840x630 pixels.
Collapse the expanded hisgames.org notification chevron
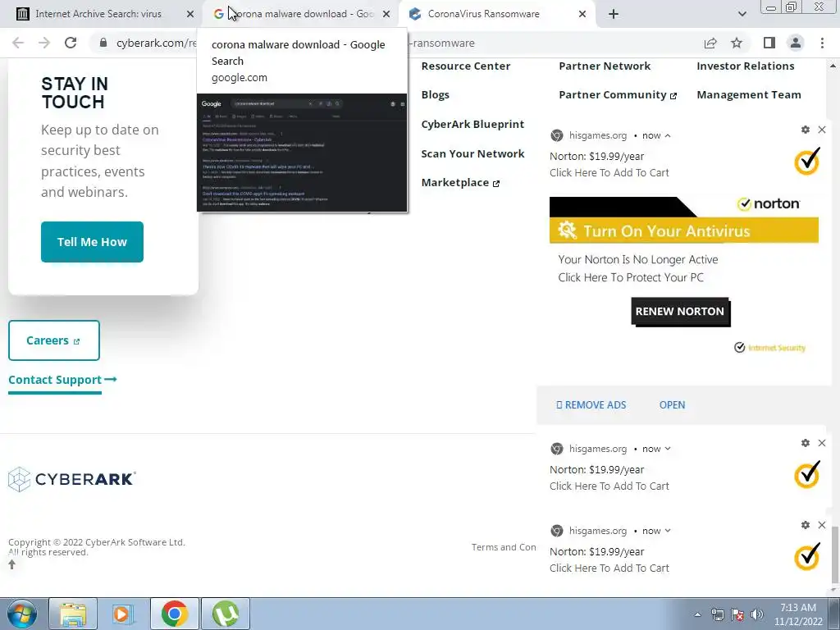point(668,135)
